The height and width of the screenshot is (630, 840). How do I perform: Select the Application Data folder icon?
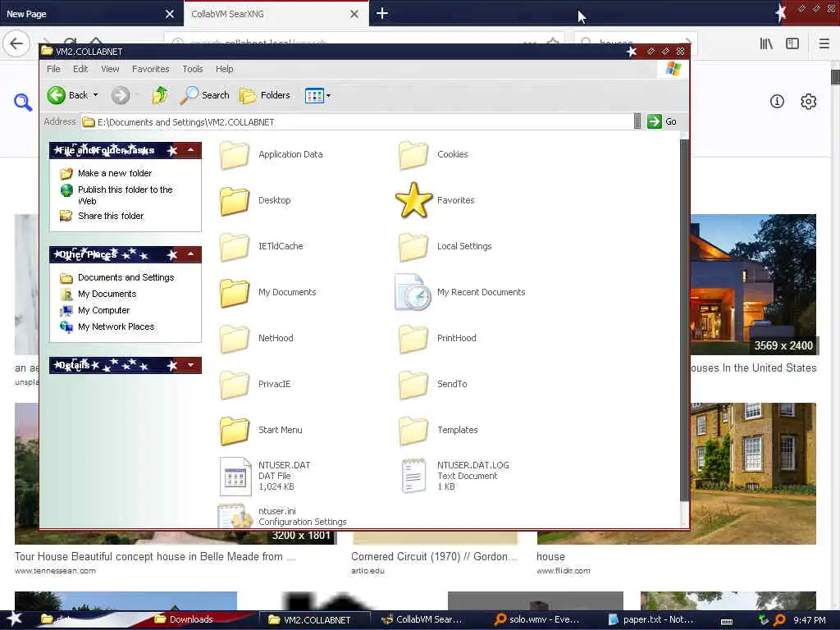[x=235, y=155]
